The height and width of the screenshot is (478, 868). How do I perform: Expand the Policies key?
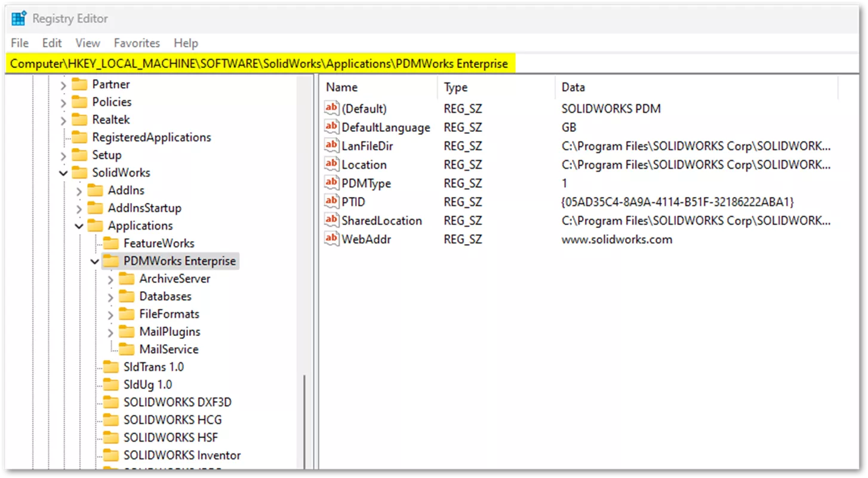(63, 103)
